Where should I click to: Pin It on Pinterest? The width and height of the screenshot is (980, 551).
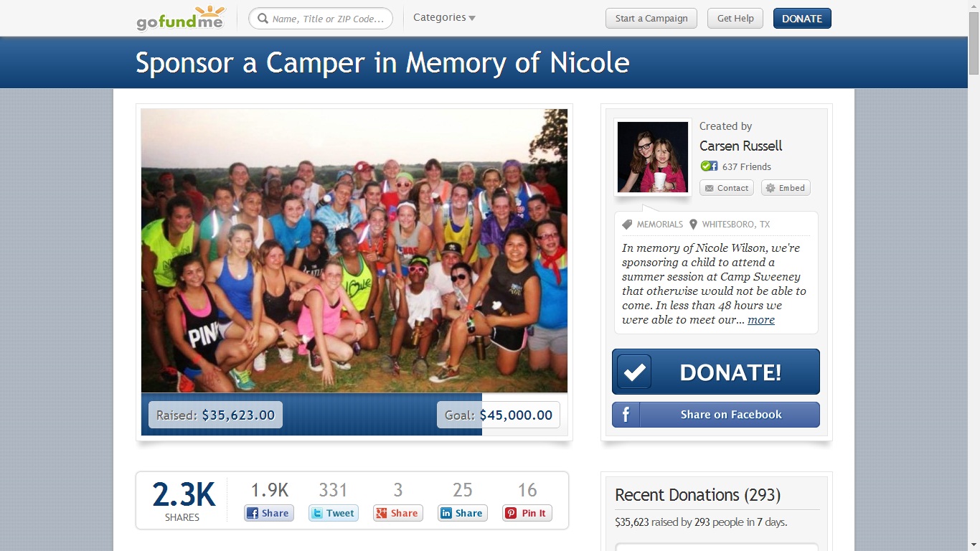click(527, 513)
